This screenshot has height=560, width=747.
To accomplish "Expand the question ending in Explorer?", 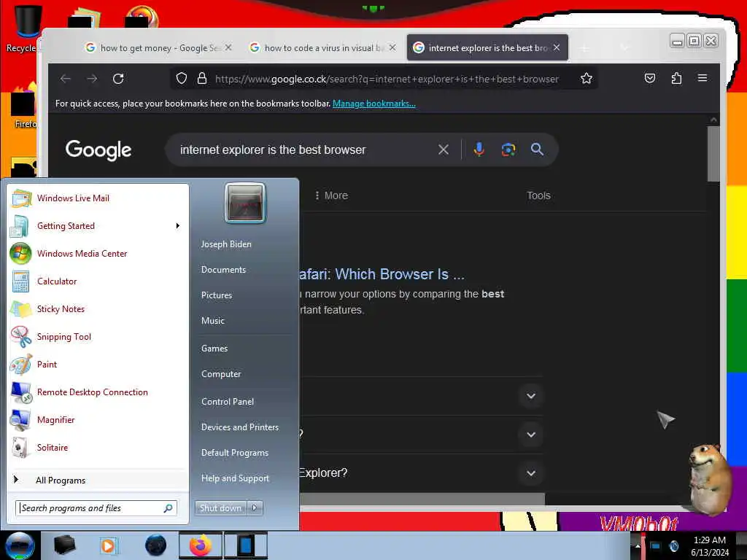I will pyautogui.click(x=531, y=473).
